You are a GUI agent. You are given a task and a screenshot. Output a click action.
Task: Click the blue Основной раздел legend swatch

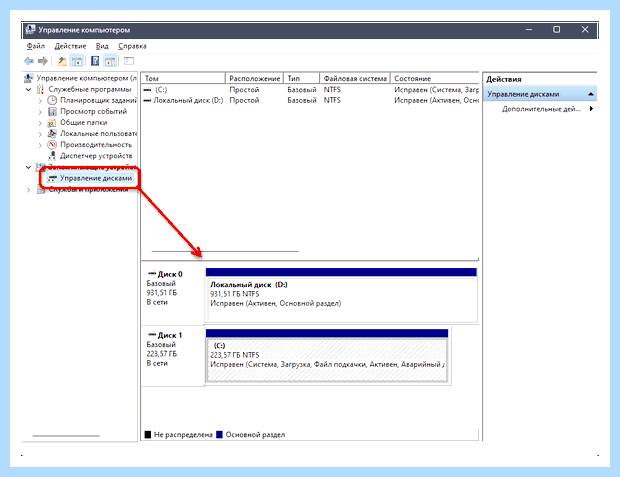(219, 435)
